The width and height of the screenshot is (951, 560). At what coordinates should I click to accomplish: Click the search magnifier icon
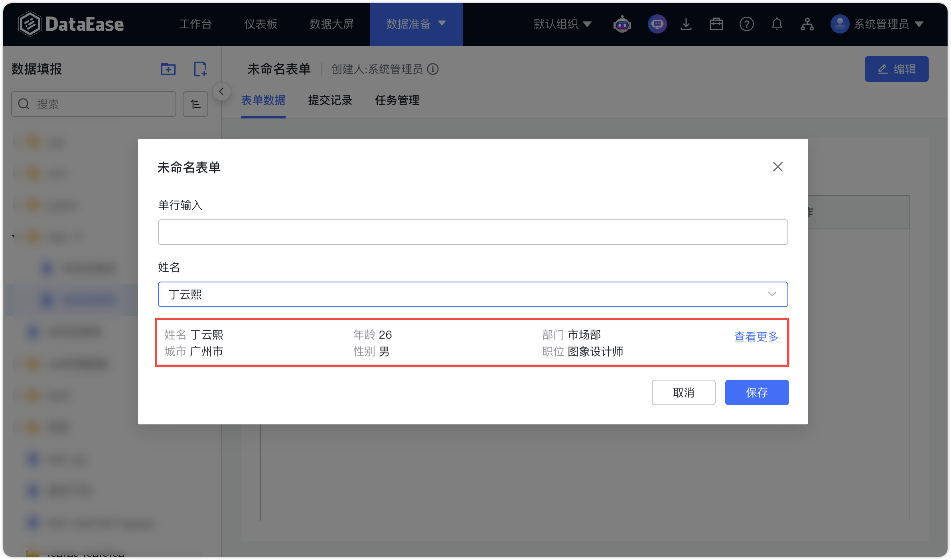(x=24, y=104)
